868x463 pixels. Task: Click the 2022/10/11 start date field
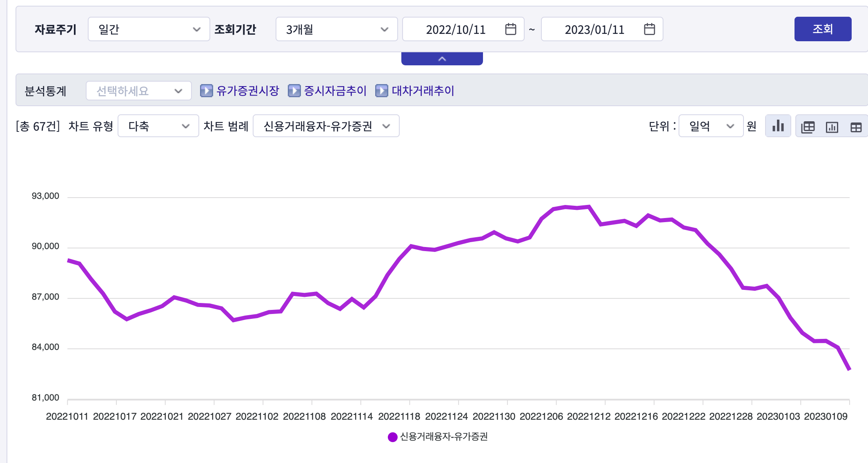(x=455, y=29)
